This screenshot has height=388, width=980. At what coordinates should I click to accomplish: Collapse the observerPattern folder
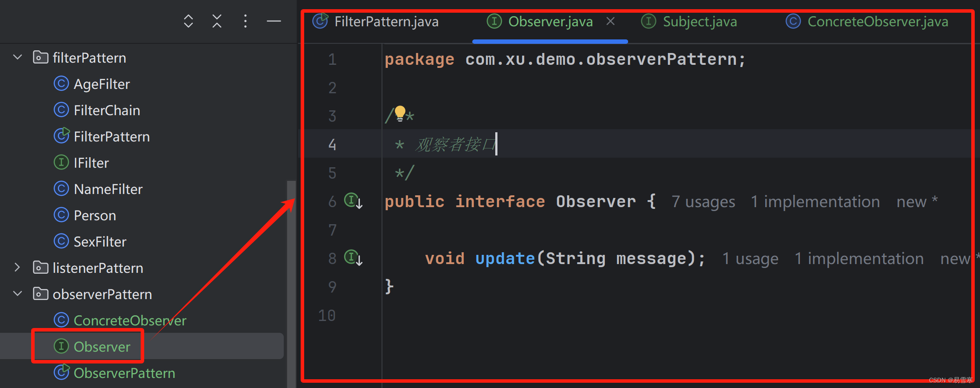(x=18, y=294)
